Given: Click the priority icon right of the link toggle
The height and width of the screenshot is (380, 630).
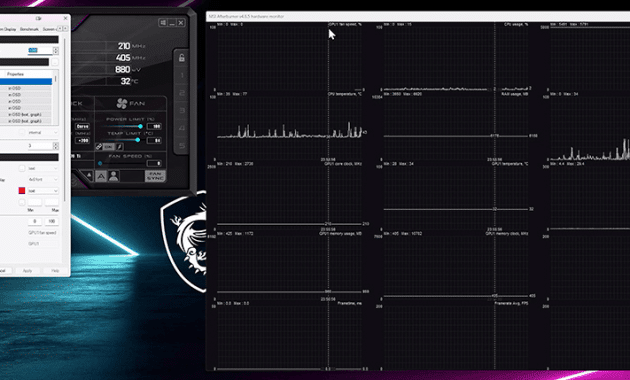Looking at the screenshot, I should 119,147.
